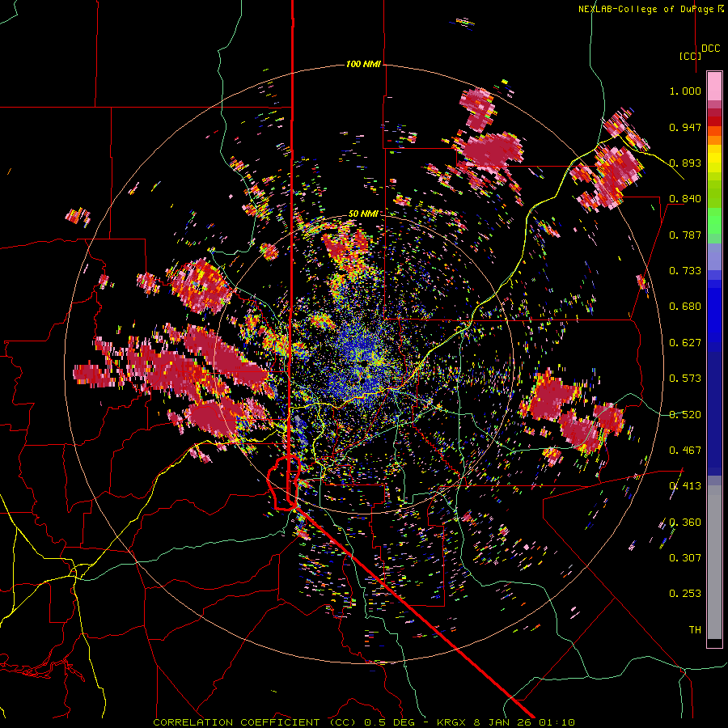
Task: Select the 0.733 scale value
Action: tap(685, 271)
